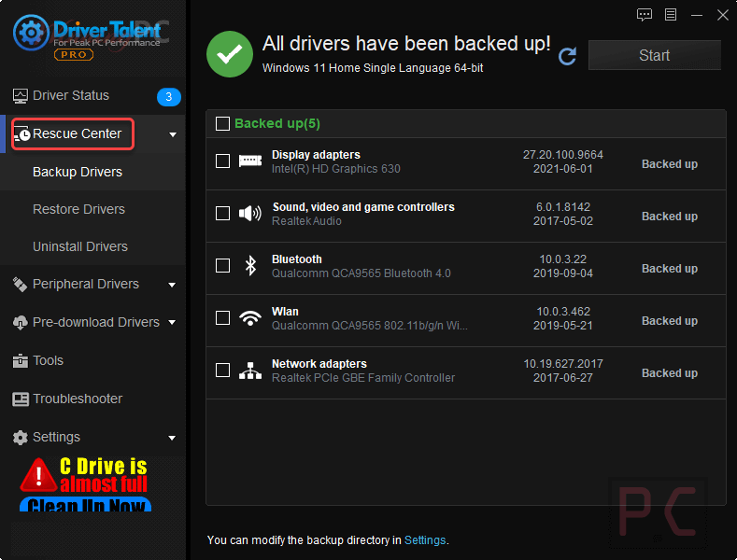Expand the Settings arrow in sidebar
The height and width of the screenshot is (560, 737).
(172, 438)
